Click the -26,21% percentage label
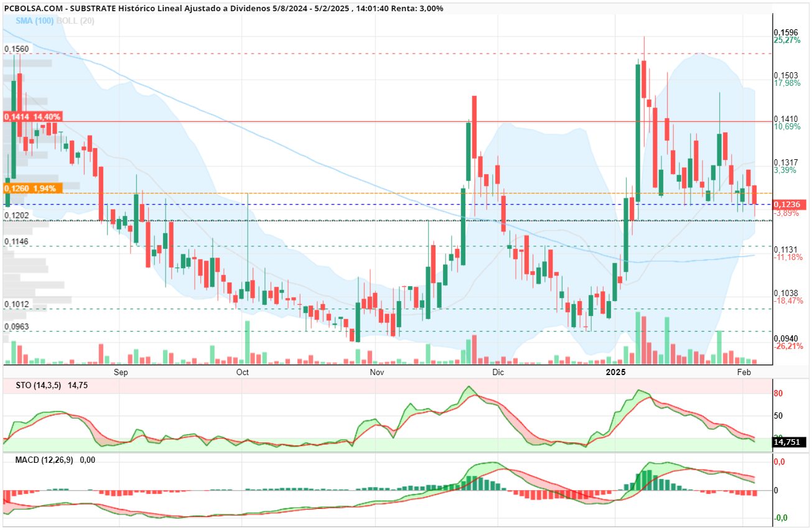The width and height of the screenshot is (812, 530). click(788, 346)
